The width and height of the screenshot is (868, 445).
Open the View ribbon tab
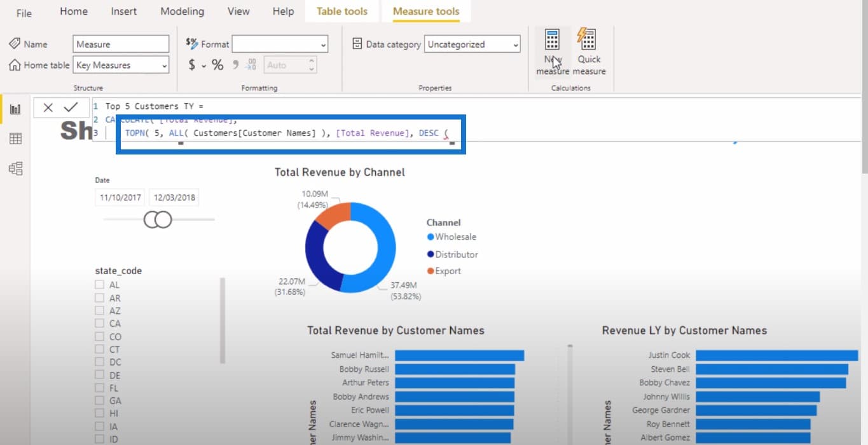click(238, 11)
